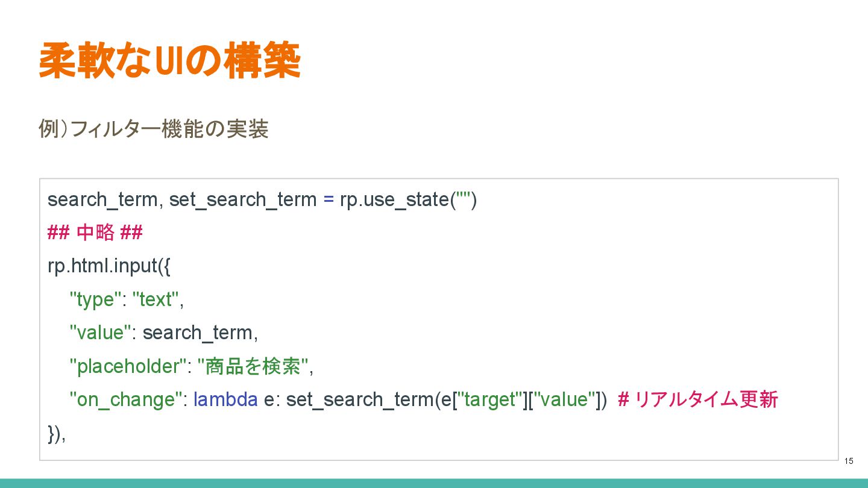Click the ## 中略 ## comment line
Viewport: 868px width, 488px height.
click(x=95, y=233)
